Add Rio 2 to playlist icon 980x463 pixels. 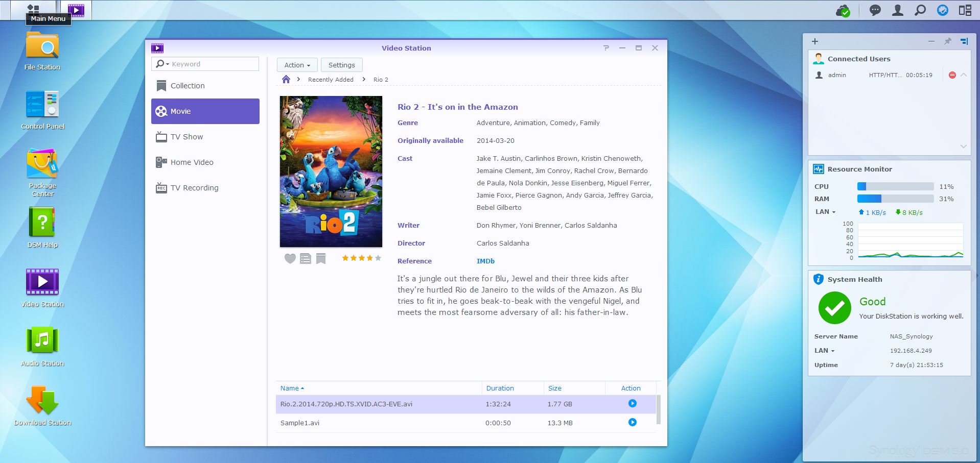(306, 259)
